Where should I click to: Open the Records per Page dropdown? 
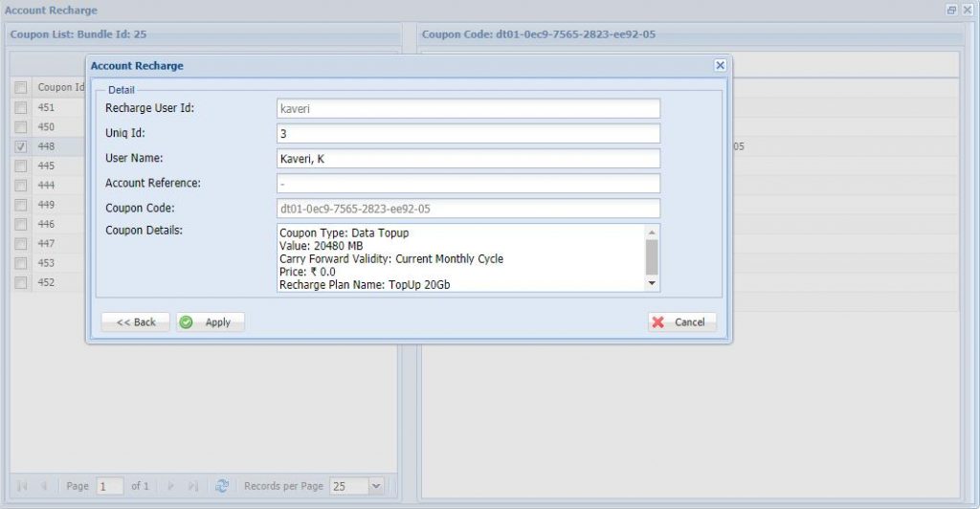pos(375,486)
